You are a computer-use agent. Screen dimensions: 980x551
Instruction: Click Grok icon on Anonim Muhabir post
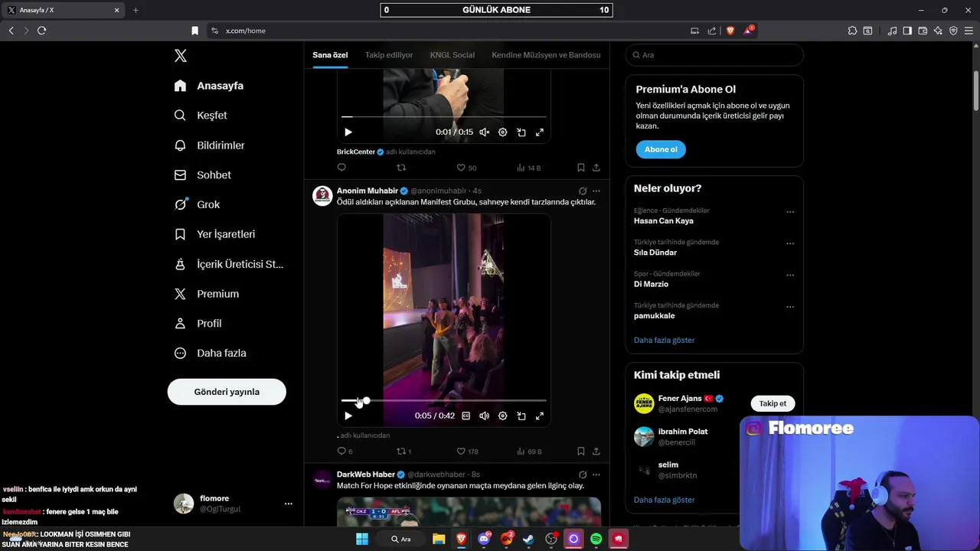coord(583,191)
